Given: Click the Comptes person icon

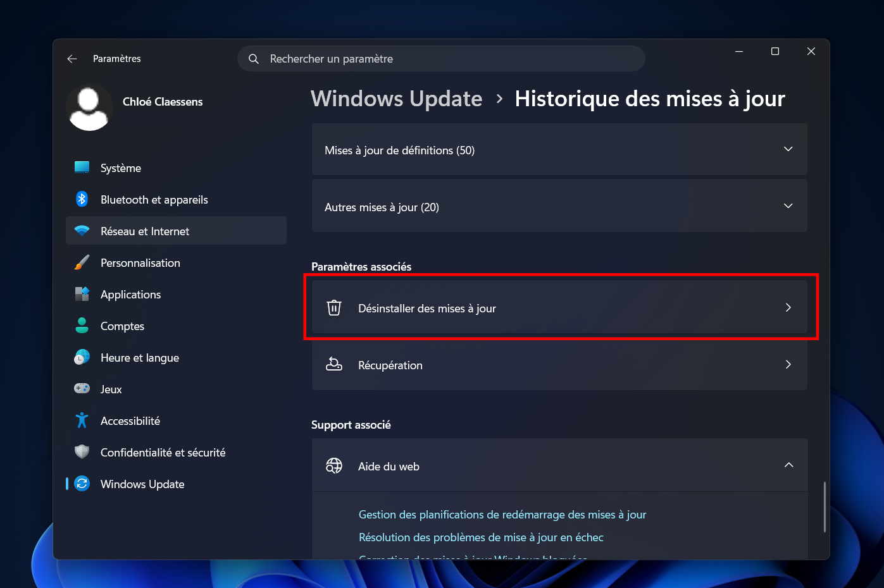Looking at the screenshot, I should coord(82,326).
